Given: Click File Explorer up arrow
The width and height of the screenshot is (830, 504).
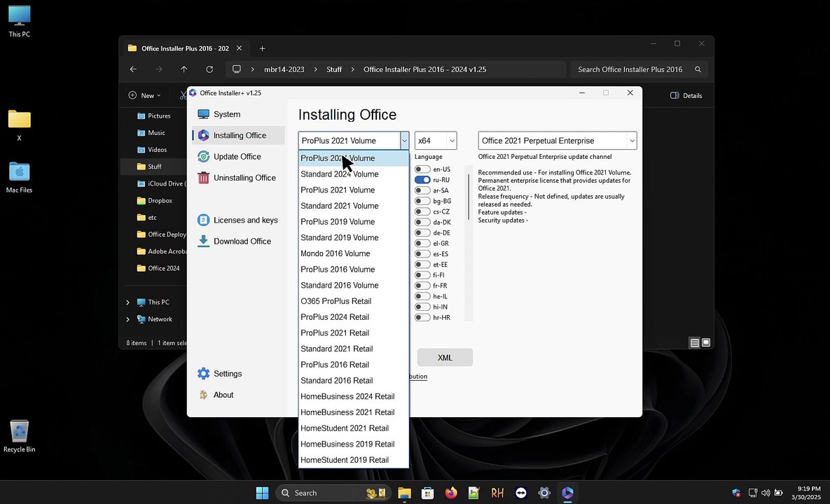Looking at the screenshot, I should click(184, 69).
